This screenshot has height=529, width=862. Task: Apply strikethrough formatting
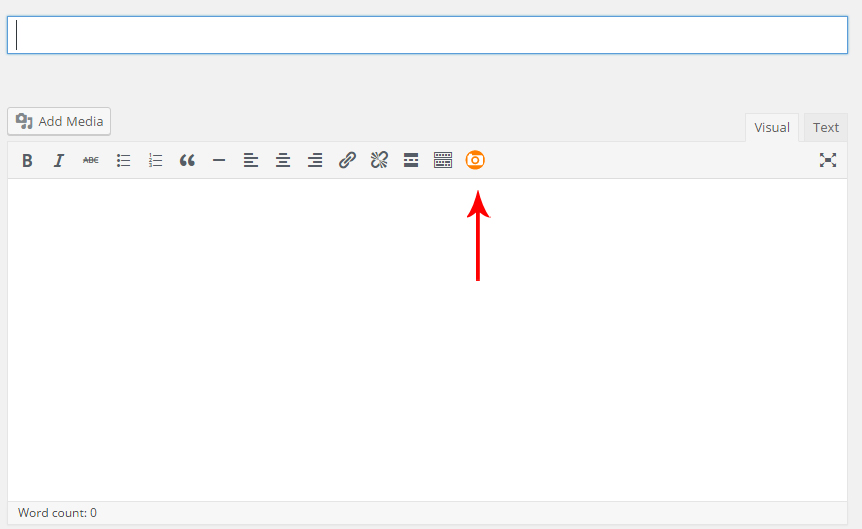(91, 161)
